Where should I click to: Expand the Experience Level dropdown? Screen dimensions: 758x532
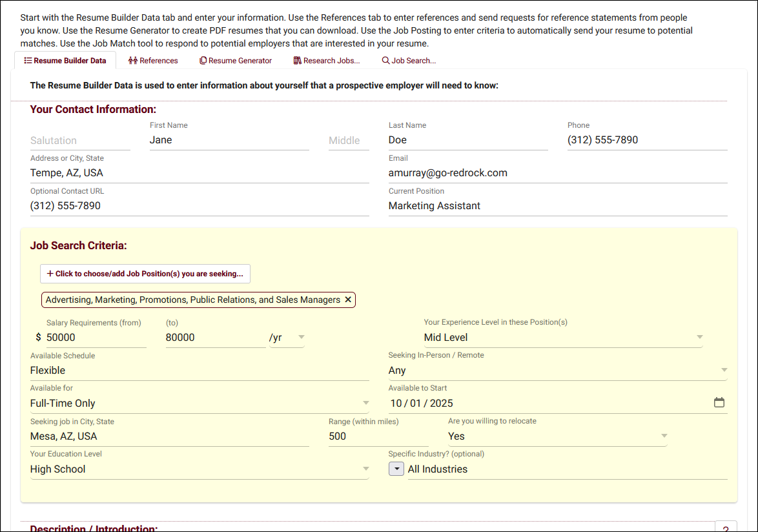562,338
